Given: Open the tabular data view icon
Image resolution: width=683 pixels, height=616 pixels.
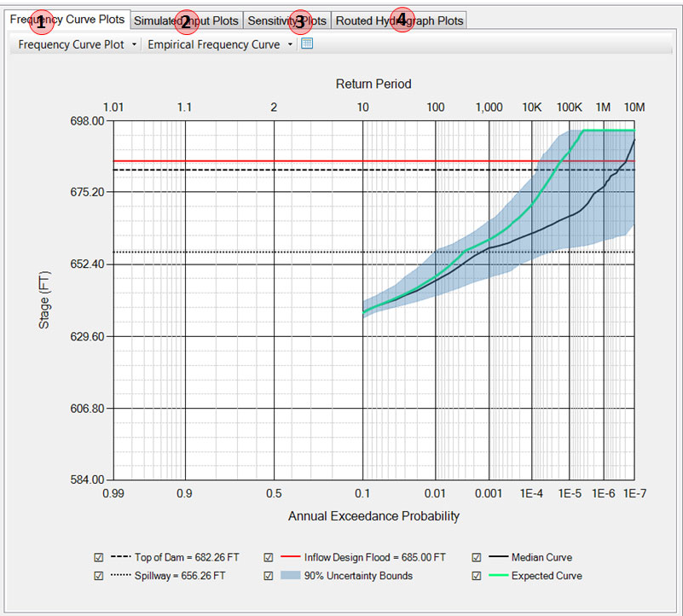Looking at the screenshot, I should pyautogui.click(x=307, y=44).
